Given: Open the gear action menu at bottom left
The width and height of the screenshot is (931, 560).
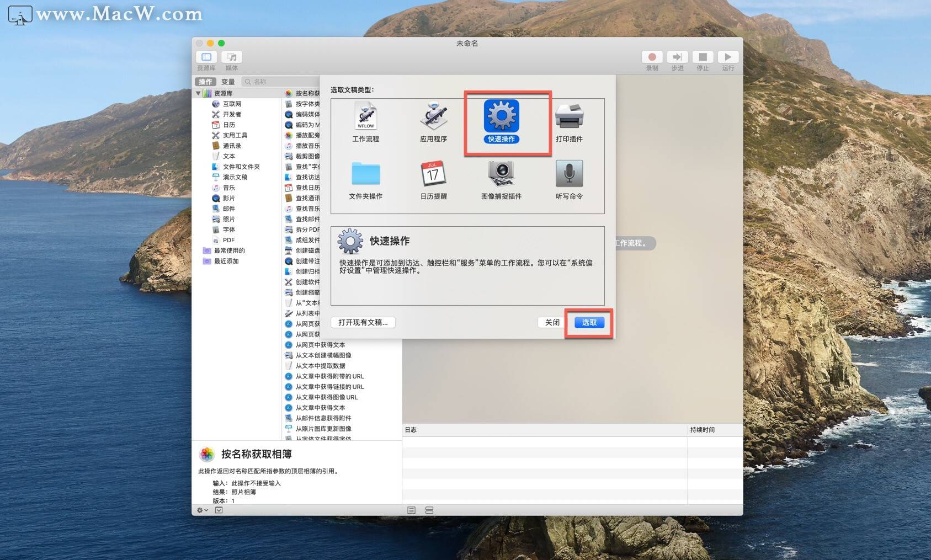Looking at the screenshot, I should (200, 510).
